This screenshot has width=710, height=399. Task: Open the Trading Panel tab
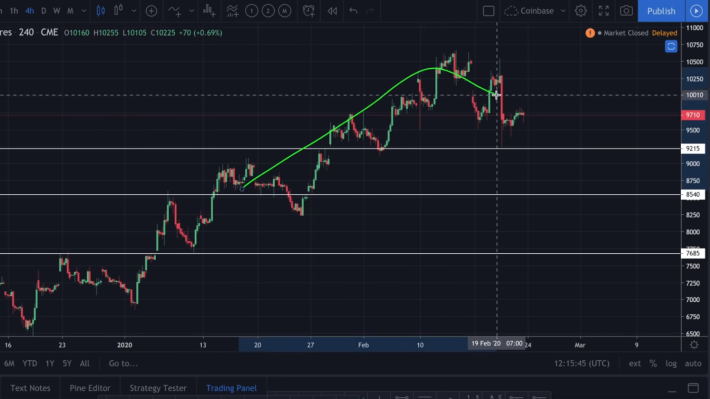tap(231, 388)
